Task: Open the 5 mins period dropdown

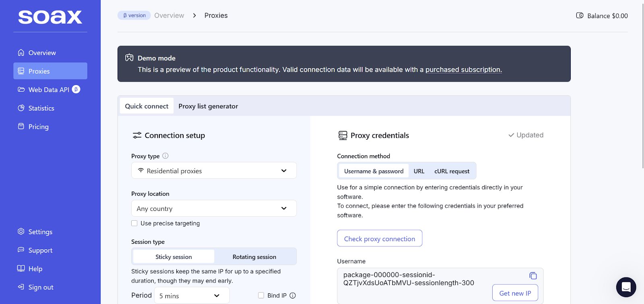Action: click(x=192, y=296)
